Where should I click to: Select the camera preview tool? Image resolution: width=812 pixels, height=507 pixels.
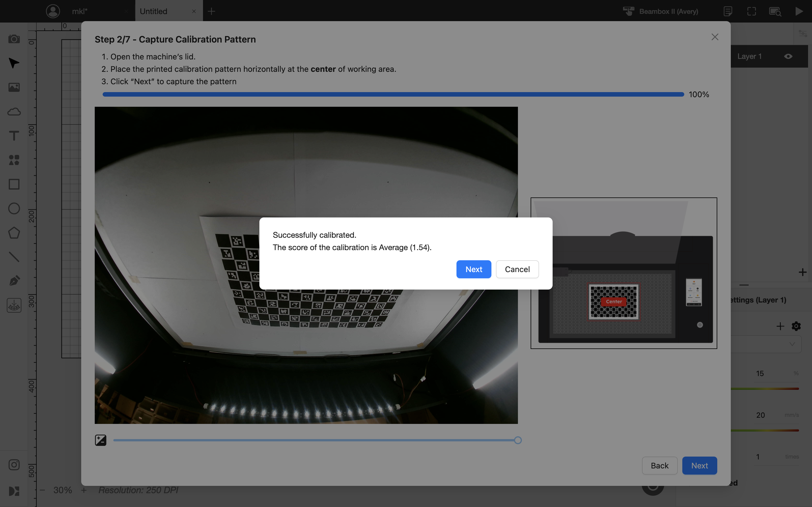(14, 39)
